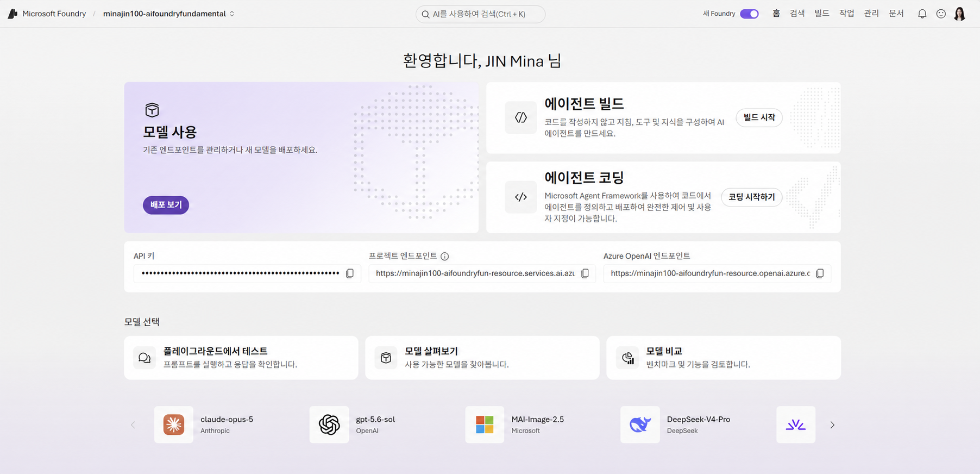
Task: Select MAI-Image-2.5 model name
Action: (537, 419)
